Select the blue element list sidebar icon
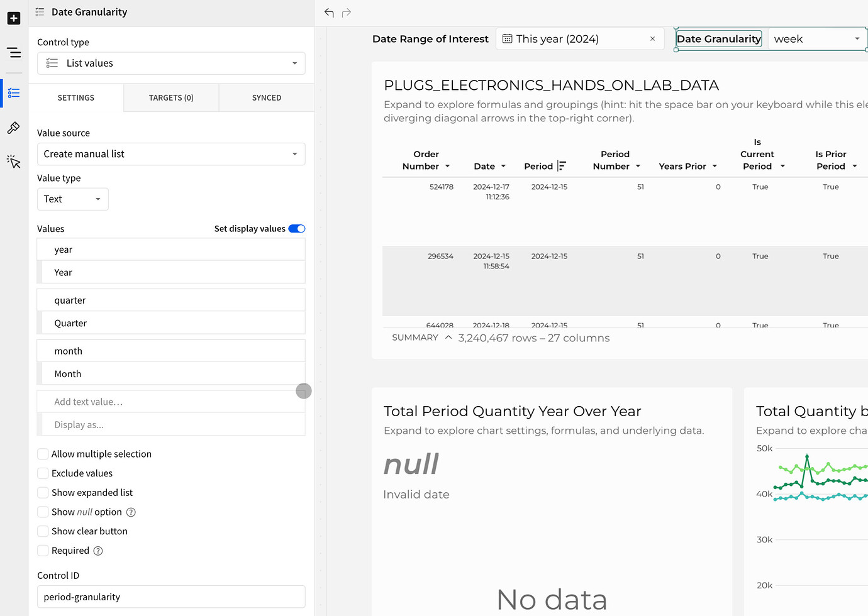Image resolution: width=868 pixels, height=616 pixels. pyautogui.click(x=14, y=92)
